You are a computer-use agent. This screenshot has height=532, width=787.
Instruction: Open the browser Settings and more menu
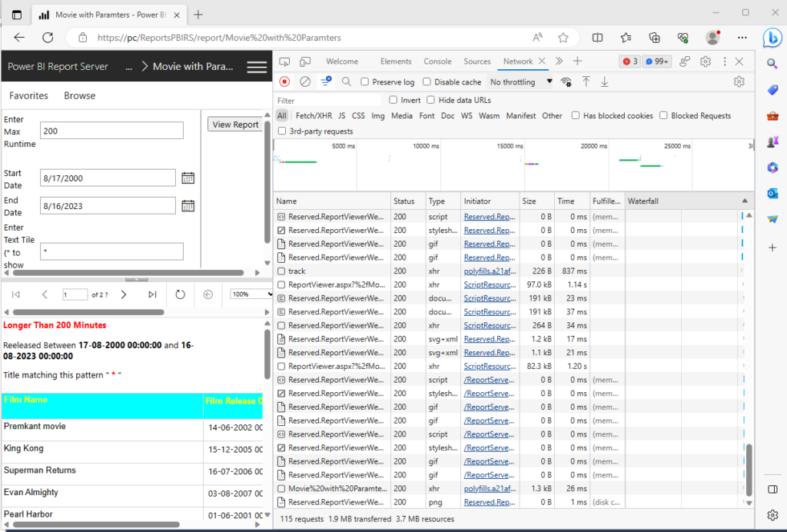coord(742,38)
